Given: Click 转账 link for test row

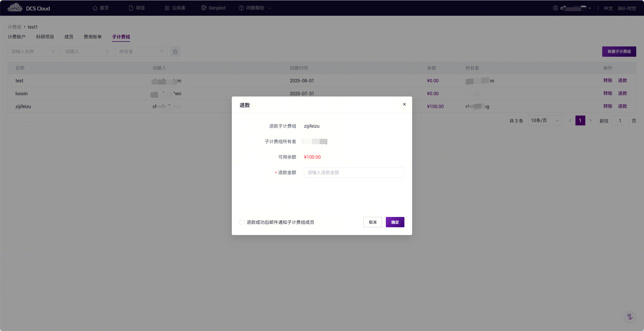Looking at the screenshot, I should pyautogui.click(x=608, y=80).
